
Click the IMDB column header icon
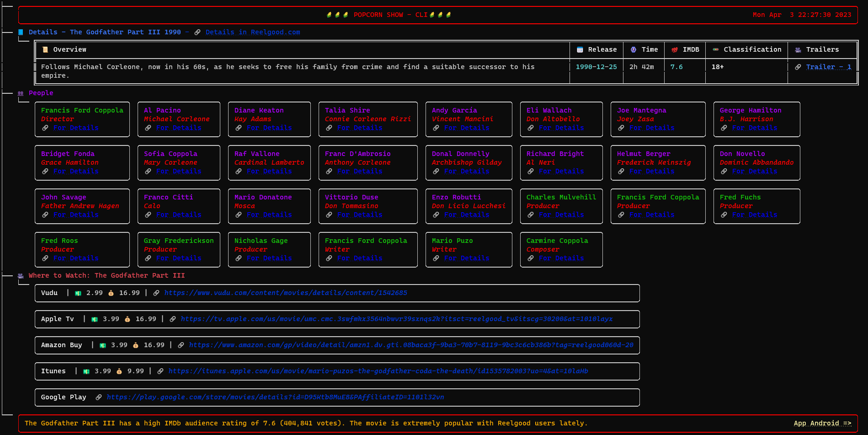tap(675, 50)
